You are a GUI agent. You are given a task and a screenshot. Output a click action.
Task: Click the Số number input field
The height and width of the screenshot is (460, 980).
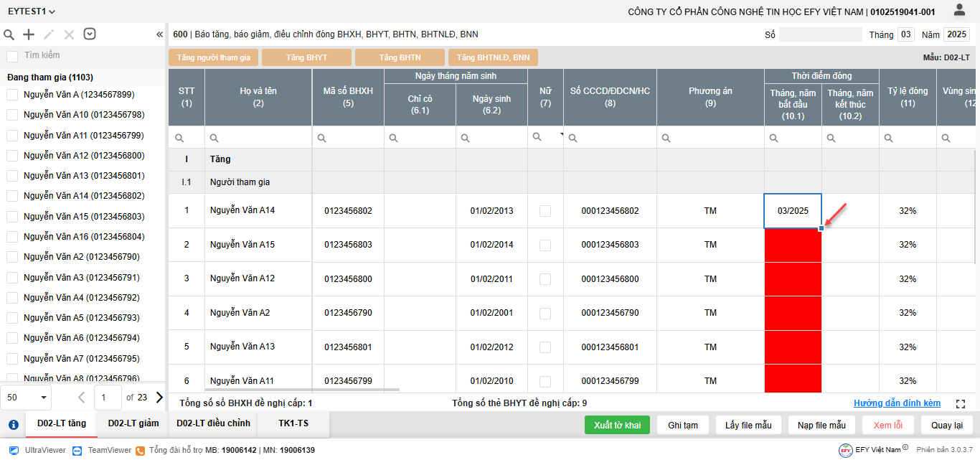[820, 34]
